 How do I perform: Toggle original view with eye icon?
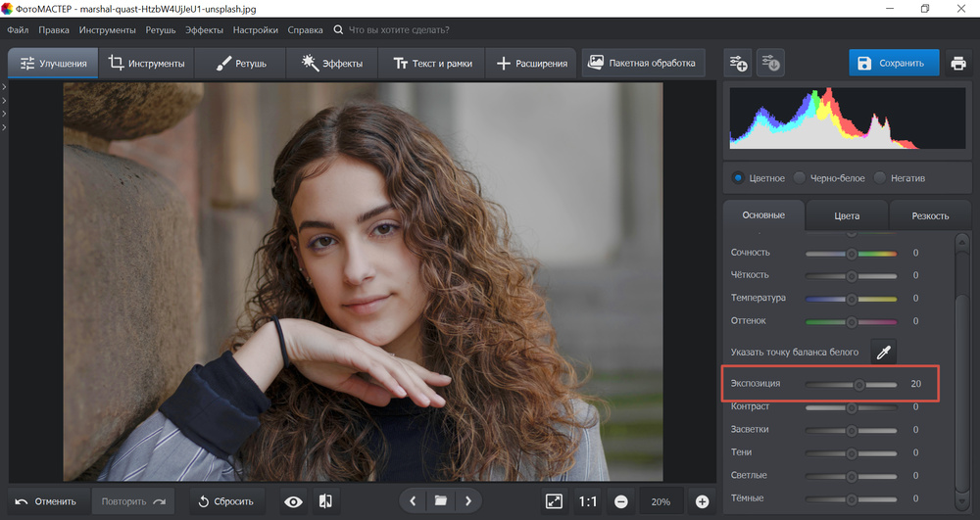click(x=293, y=501)
